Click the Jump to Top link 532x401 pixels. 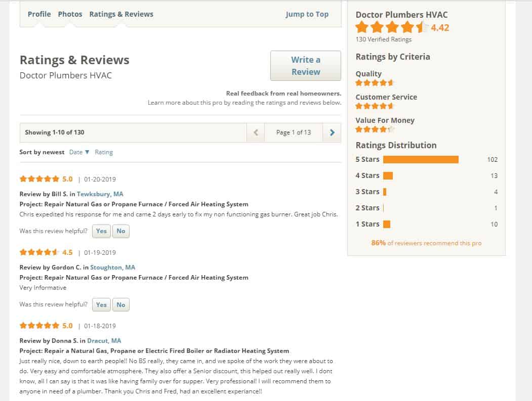(307, 14)
